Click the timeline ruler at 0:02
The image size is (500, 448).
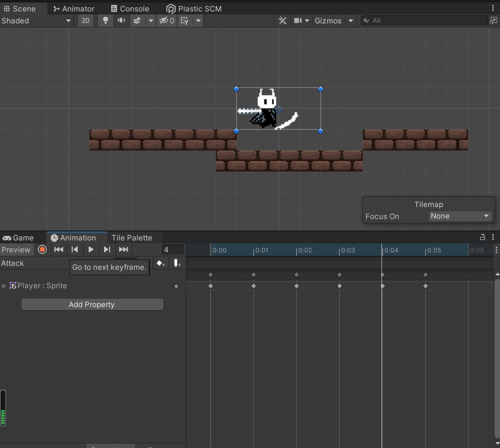click(297, 250)
